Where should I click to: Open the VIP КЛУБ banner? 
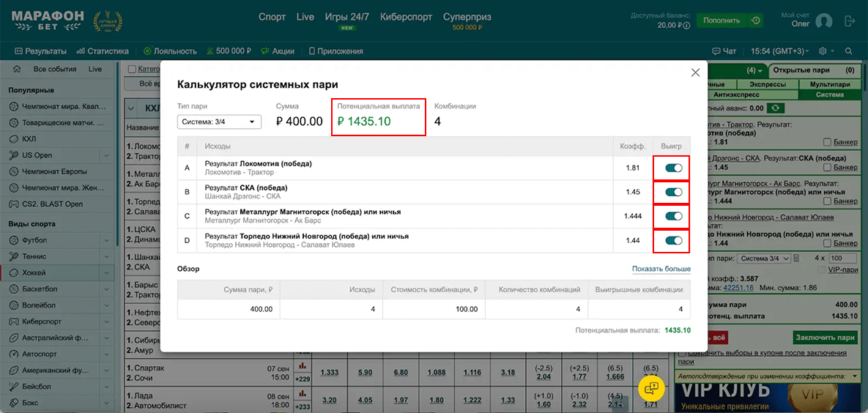click(x=769, y=398)
